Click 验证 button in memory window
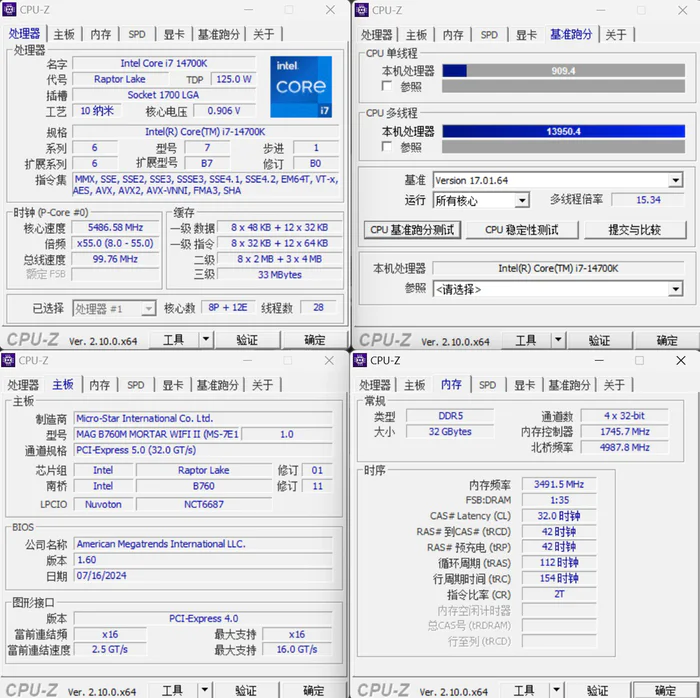Image resolution: width=700 pixels, height=698 pixels. 597,690
